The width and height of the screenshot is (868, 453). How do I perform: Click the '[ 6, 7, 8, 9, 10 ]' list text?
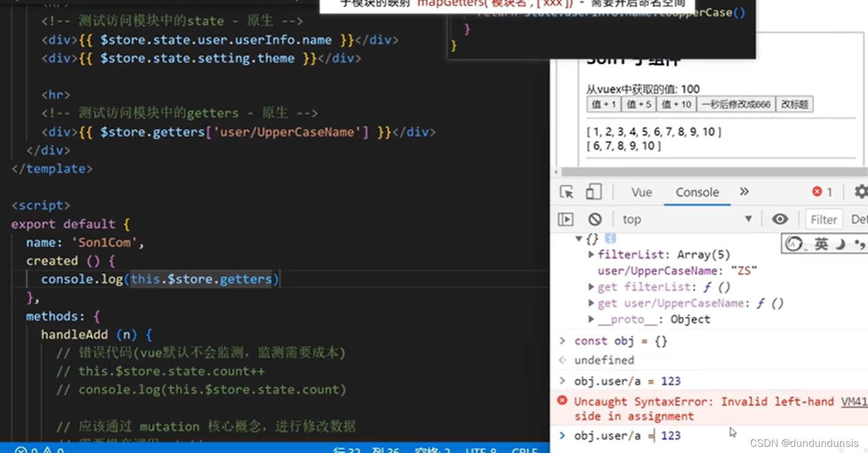[x=624, y=145]
